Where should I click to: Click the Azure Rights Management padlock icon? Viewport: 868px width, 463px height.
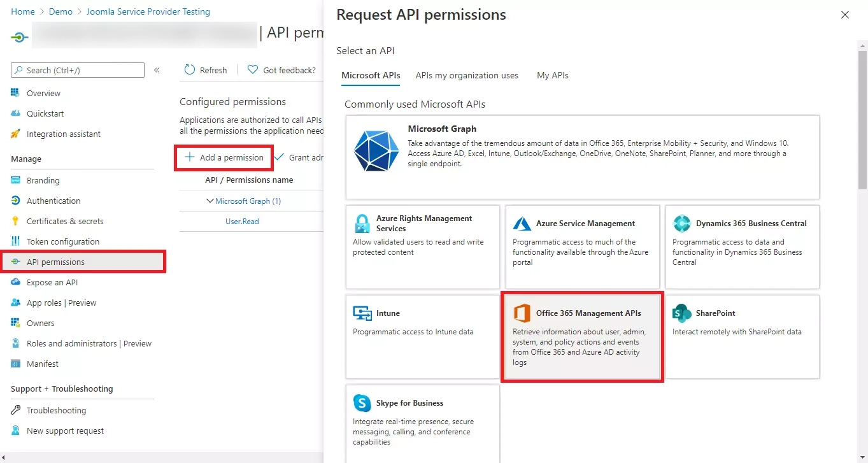(362, 224)
